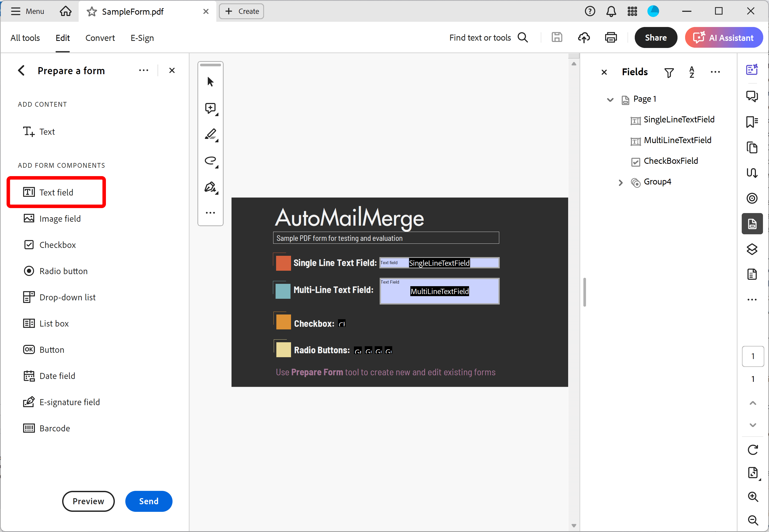
Task: Open the Bookmarks panel
Action: (752, 122)
